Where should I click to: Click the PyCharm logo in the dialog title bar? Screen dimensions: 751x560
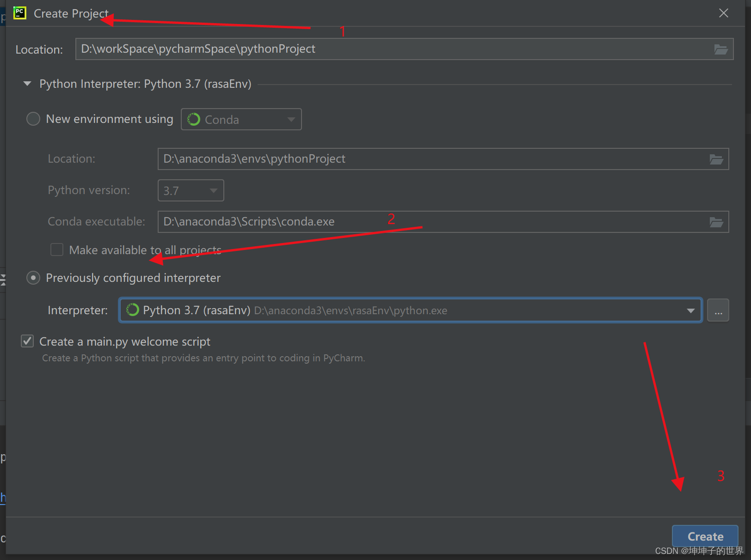point(19,13)
